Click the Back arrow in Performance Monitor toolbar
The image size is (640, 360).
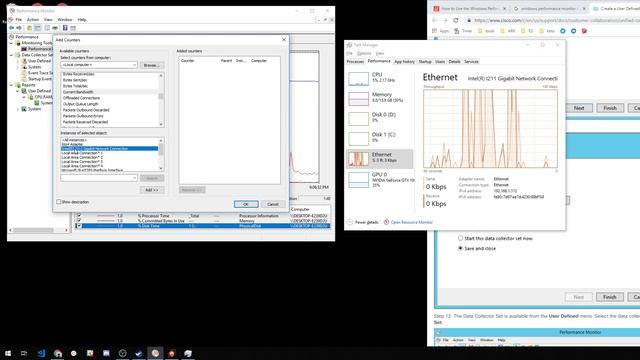tap(11, 28)
